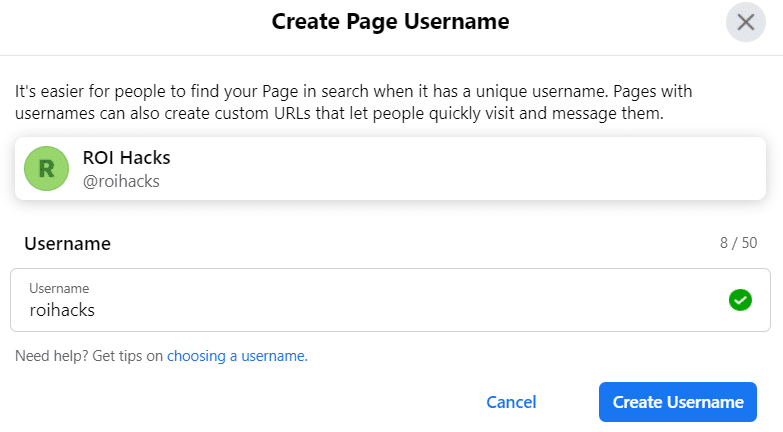Click the @roihacks handle text

121,181
